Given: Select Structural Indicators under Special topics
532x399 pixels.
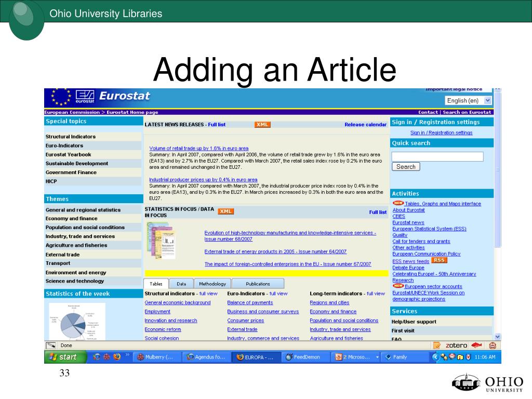Looking at the screenshot, I should pyautogui.click(x=71, y=137).
